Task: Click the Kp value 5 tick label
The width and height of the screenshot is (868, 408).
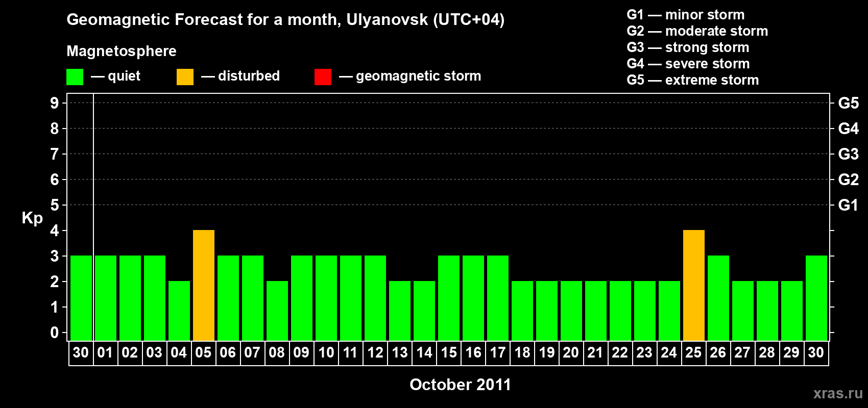Action: 55,205
